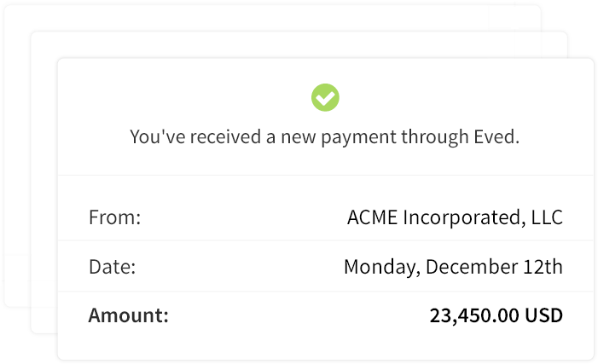Screen dimensions: 598x364
Task: Click the USD currency code
Action: pos(543,315)
